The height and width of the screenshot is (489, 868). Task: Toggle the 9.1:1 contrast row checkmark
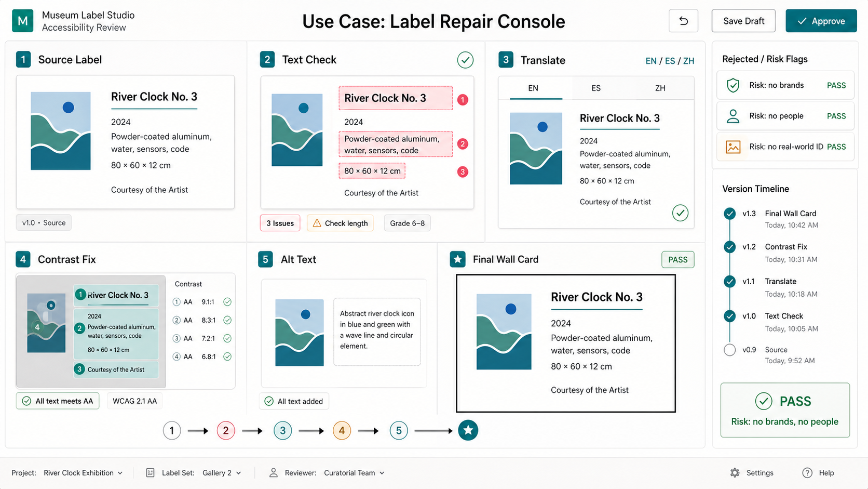(227, 302)
